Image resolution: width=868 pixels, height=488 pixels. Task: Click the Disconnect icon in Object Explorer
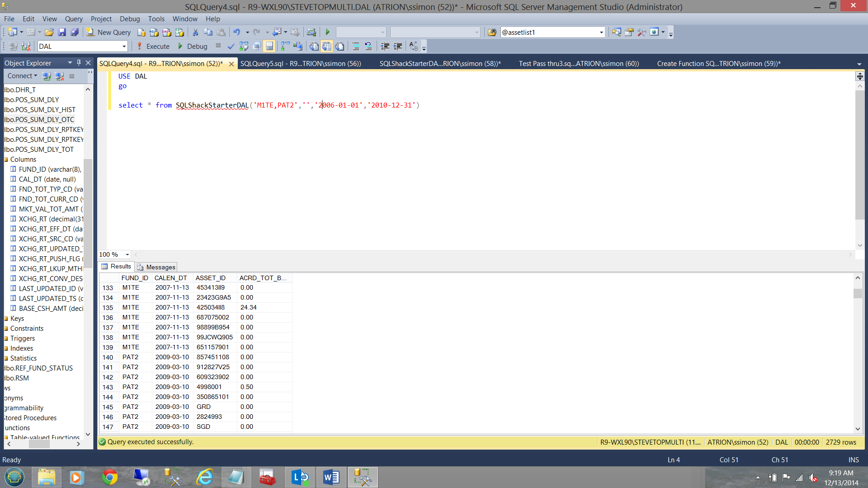(59, 76)
